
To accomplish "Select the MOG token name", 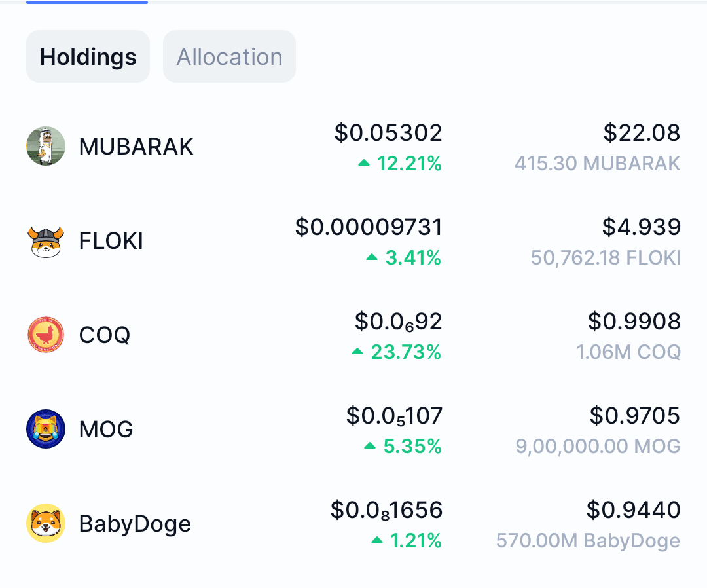I will point(106,430).
